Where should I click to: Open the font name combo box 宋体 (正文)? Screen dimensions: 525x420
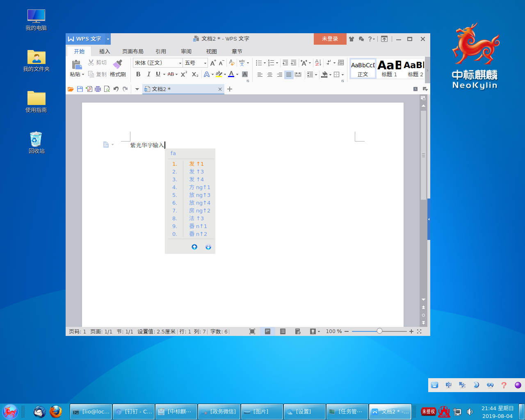158,63
